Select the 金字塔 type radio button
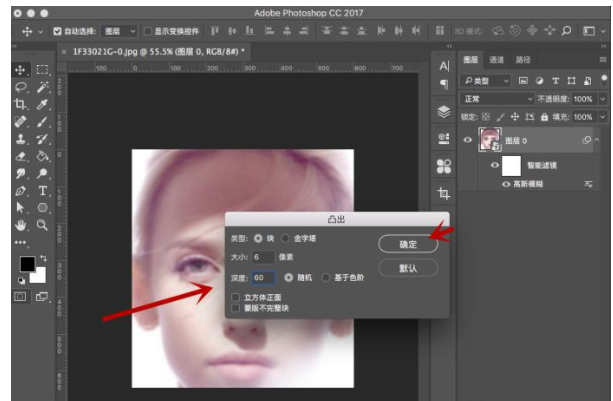This screenshot has width=613, height=401. (285, 238)
